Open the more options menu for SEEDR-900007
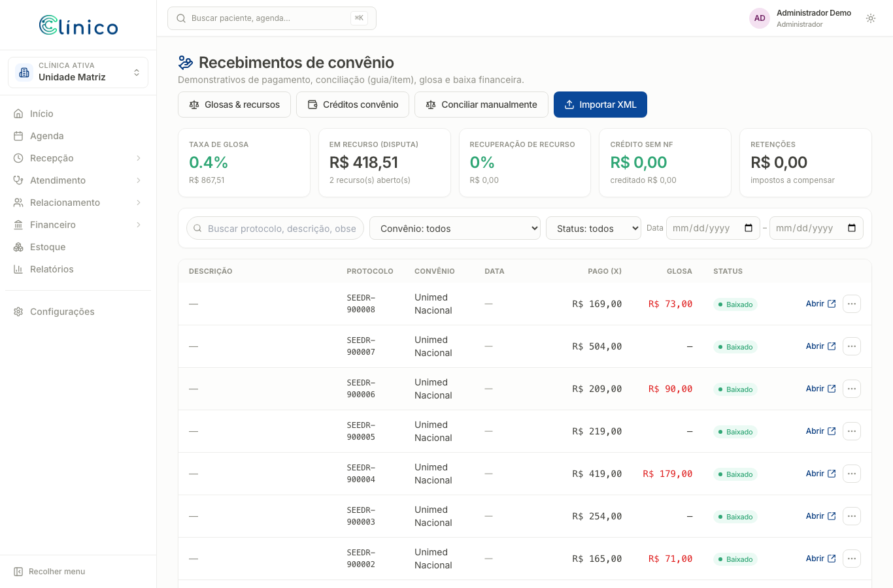Image resolution: width=893 pixels, height=588 pixels. click(852, 346)
